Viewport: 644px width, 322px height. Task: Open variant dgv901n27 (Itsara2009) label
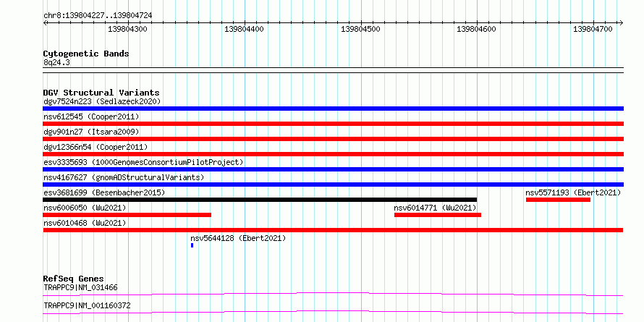[x=91, y=132]
